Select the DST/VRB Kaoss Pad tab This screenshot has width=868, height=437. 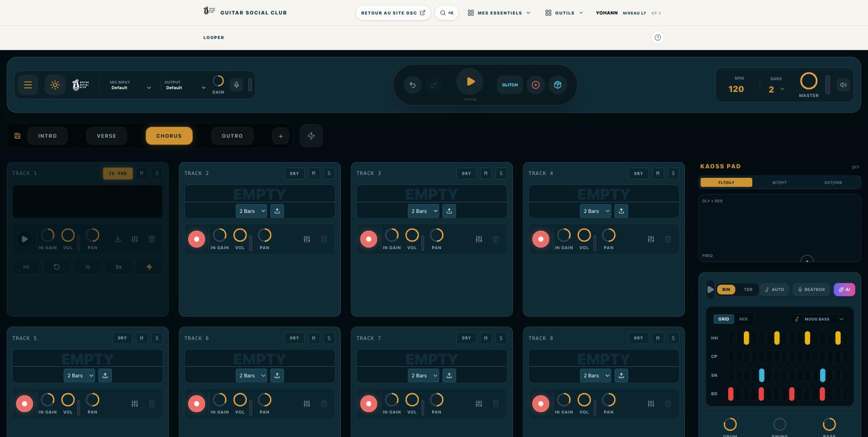[833, 182]
